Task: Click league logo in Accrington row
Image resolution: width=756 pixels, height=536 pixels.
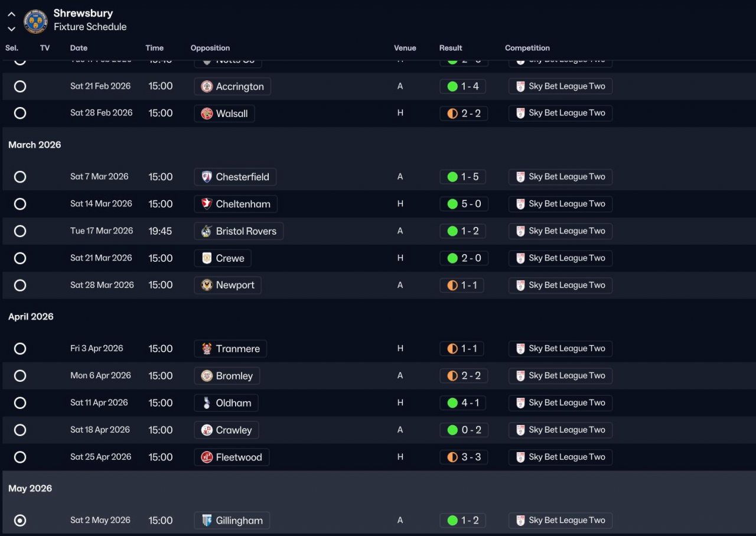Action: 520,86
